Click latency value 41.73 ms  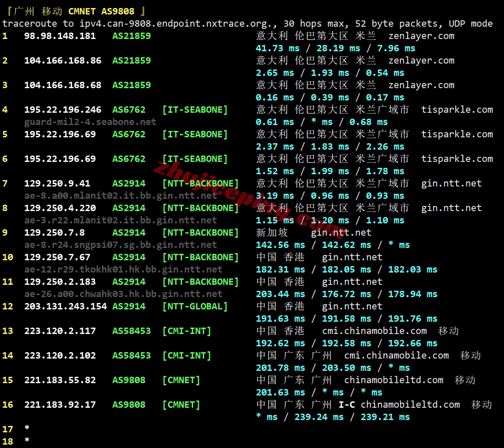278,48
